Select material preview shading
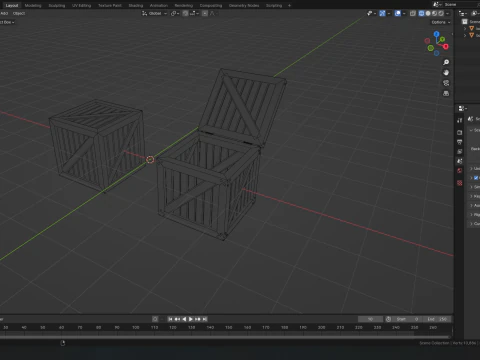This screenshot has width=480, height=360. point(434,13)
